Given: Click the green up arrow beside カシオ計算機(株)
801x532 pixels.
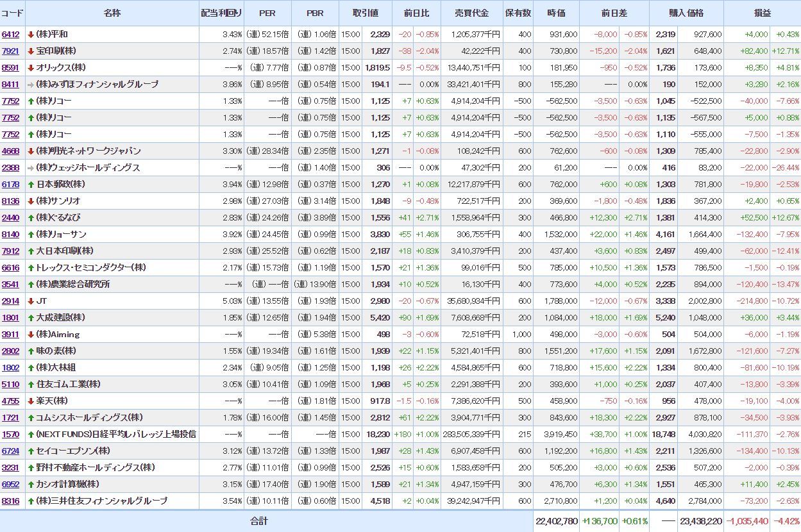Looking at the screenshot, I should (30, 485).
